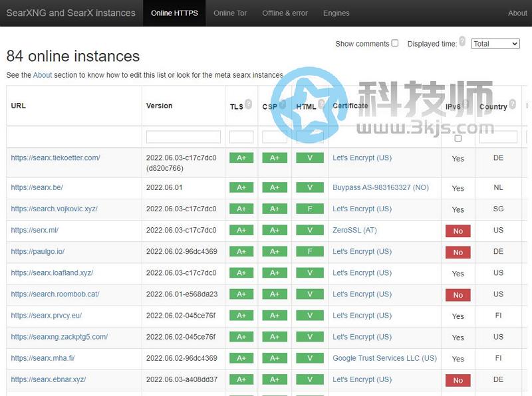
Task: Click the Displayed time help icon
Action: click(462, 41)
